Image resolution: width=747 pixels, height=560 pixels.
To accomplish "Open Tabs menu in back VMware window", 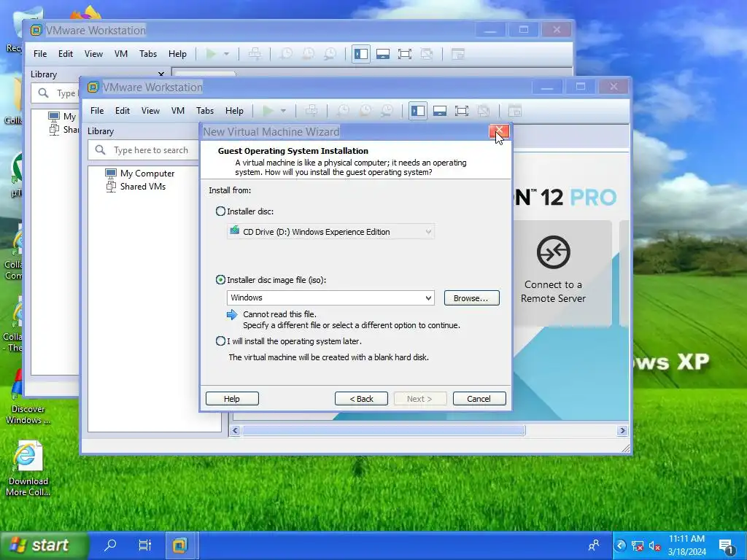I will coord(148,54).
